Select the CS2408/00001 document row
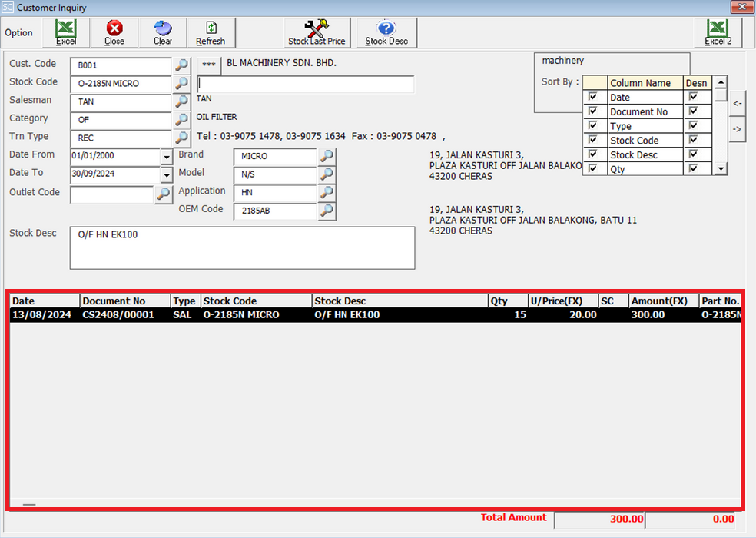 (x=375, y=315)
